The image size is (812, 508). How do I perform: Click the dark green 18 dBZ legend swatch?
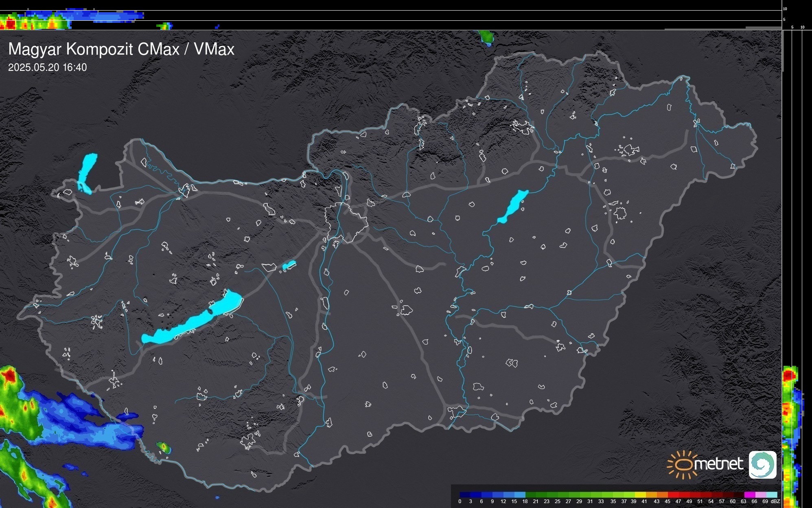530,495
